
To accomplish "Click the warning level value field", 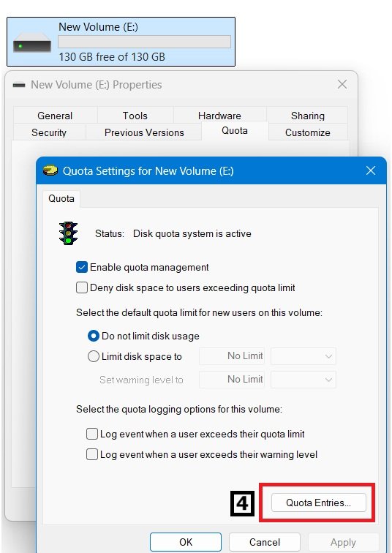I will point(232,380).
